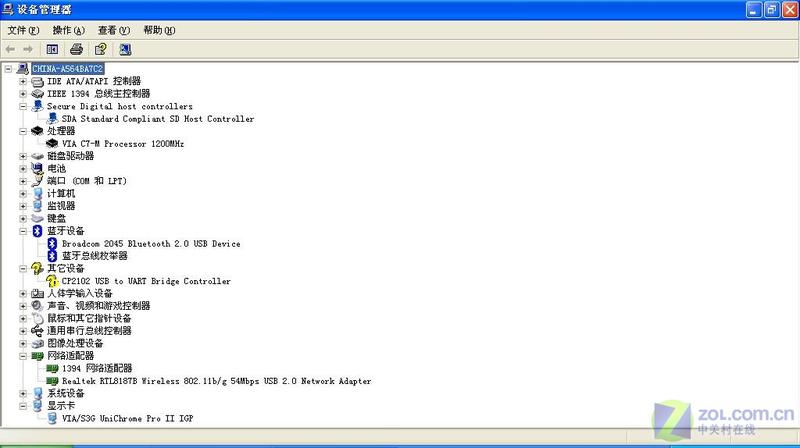The height and width of the screenshot is (448, 800).
Task: Select SDA Standard Compliant SD Host Controller
Action: (158, 119)
